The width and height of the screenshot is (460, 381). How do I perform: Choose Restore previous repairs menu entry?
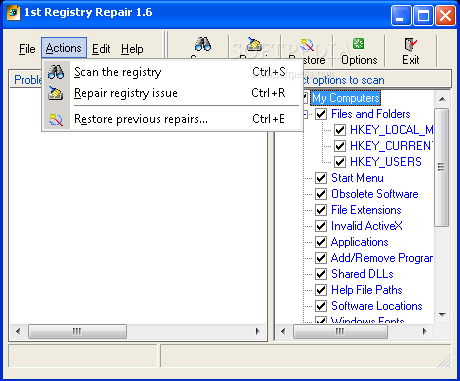[x=173, y=119]
